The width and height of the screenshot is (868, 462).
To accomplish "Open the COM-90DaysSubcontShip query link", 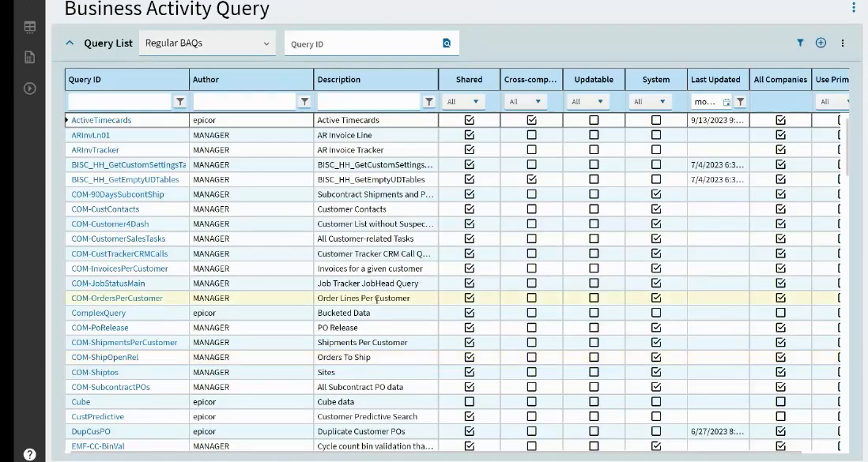I will (117, 194).
